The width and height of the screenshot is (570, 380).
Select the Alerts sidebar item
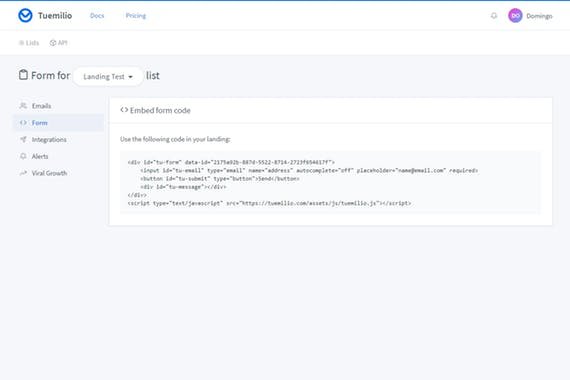[x=59, y=156]
